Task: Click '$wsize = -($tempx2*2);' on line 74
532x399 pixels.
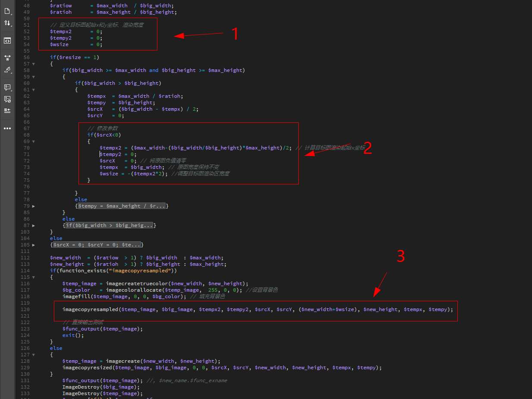Action: pyautogui.click(x=134, y=174)
